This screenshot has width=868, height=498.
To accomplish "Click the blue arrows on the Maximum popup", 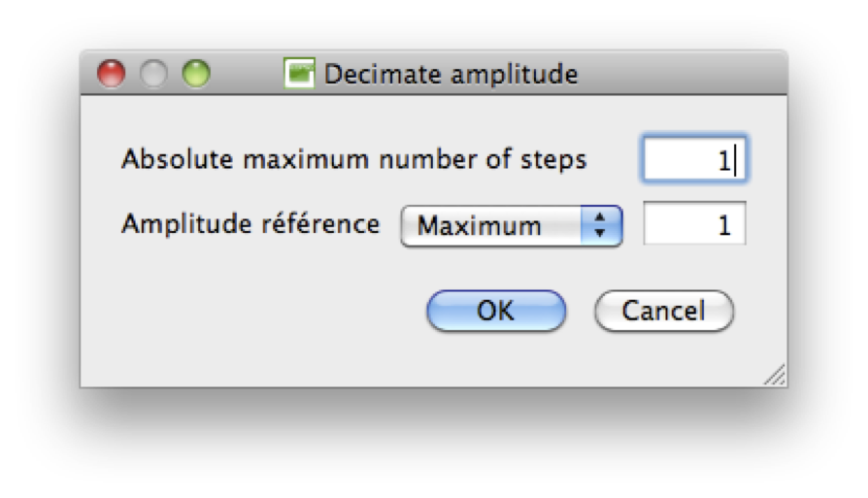I will [x=599, y=226].
